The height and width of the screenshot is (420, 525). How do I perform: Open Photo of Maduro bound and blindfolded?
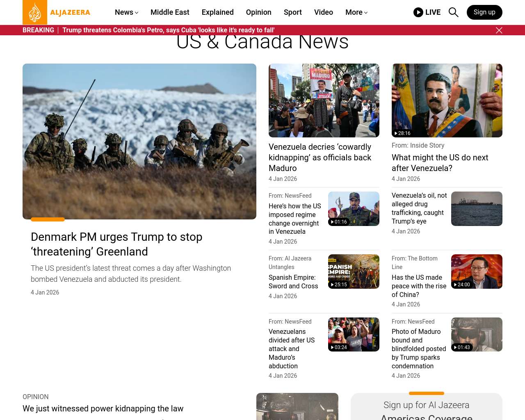click(419, 349)
